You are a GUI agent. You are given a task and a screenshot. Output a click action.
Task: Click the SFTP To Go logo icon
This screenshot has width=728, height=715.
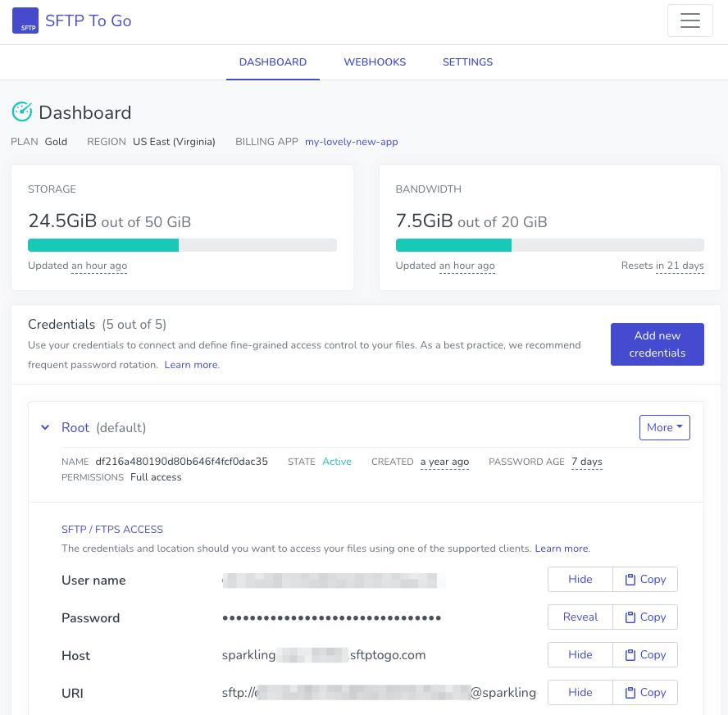25,20
